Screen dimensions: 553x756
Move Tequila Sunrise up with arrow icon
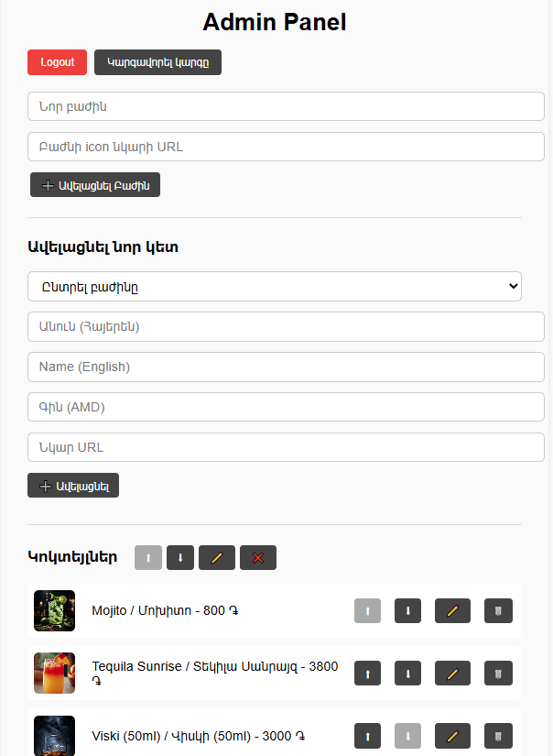pyautogui.click(x=367, y=674)
